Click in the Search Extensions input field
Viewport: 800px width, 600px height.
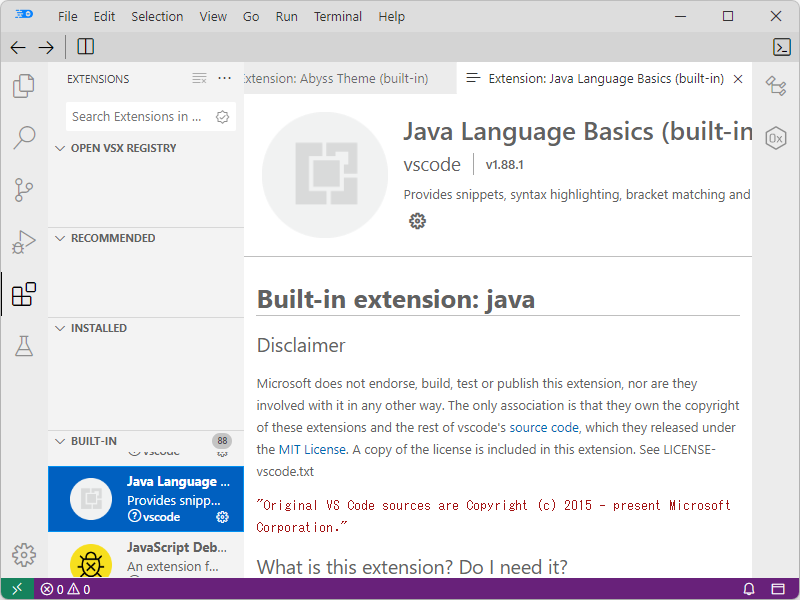click(138, 117)
